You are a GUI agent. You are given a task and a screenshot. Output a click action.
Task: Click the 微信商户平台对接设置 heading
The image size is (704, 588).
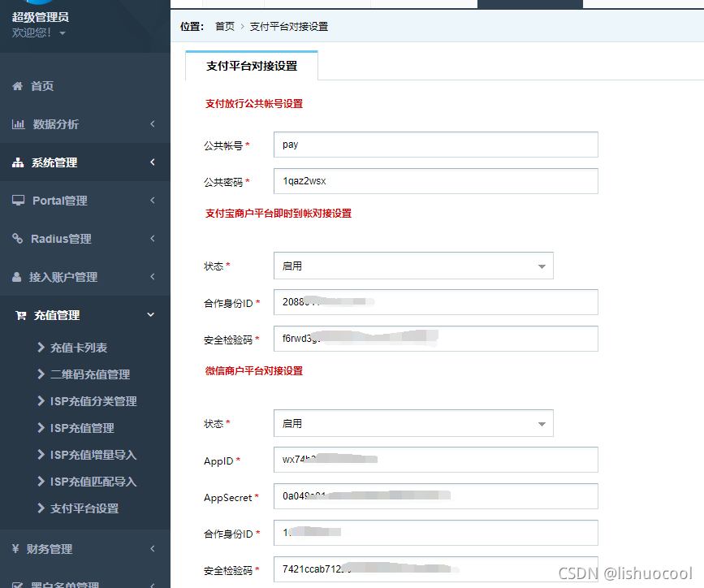(x=254, y=371)
